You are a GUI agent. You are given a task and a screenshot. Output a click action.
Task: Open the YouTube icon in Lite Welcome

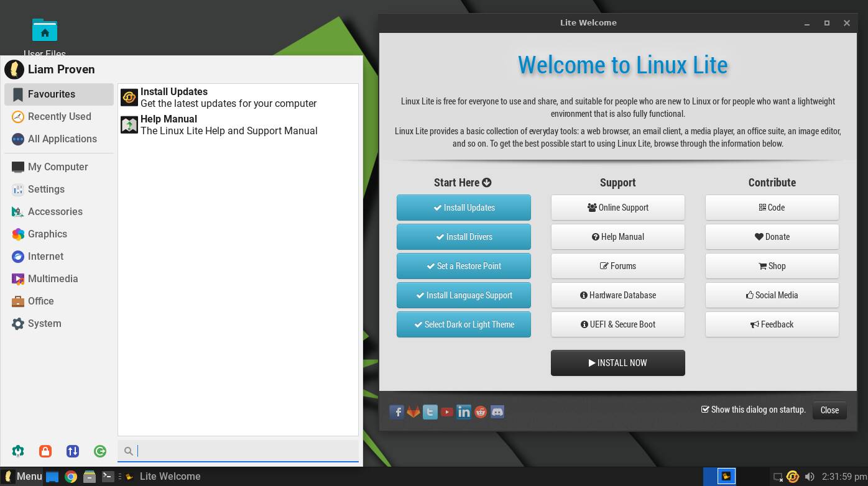pos(447,412)
